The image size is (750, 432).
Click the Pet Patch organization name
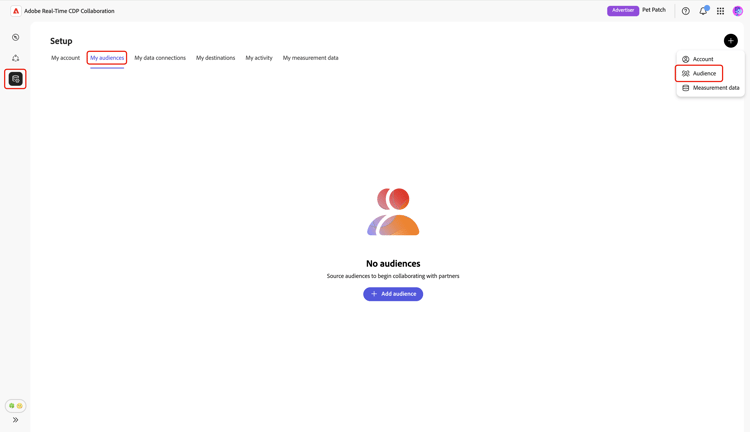tap(654, 10)
